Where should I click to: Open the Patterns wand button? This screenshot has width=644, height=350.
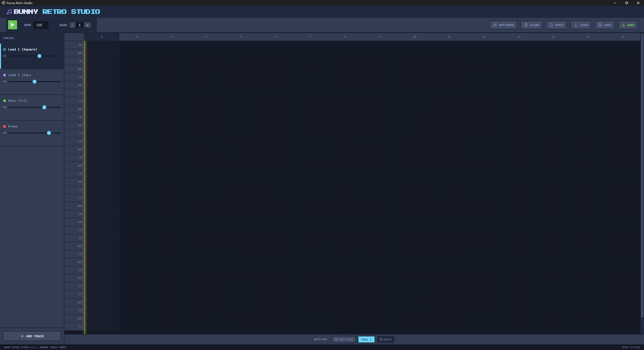(503, 25)
